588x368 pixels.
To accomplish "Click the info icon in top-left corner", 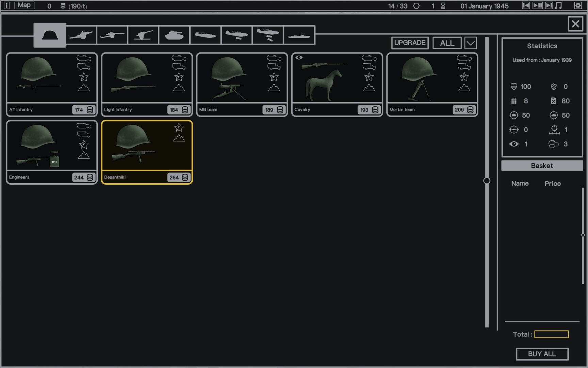I will tap(6, 5).
